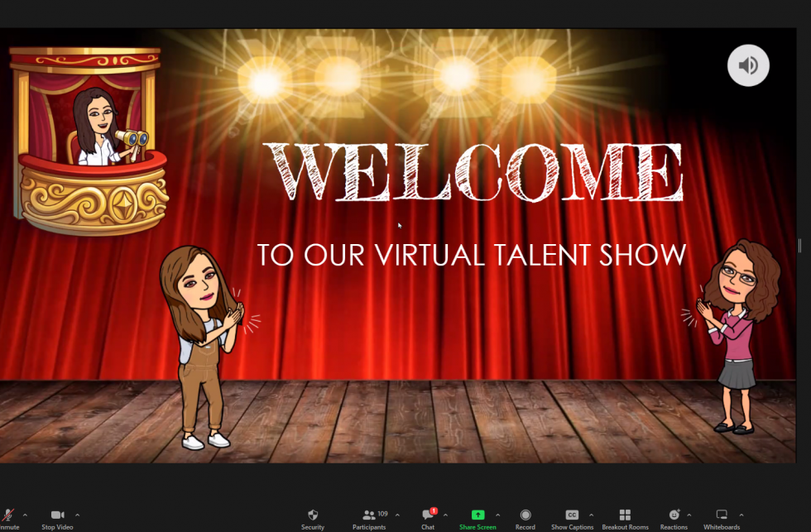The height and width of the screenshot is (532, 811).
Task: Open the Participants panel icon
Action: point(370,513)
